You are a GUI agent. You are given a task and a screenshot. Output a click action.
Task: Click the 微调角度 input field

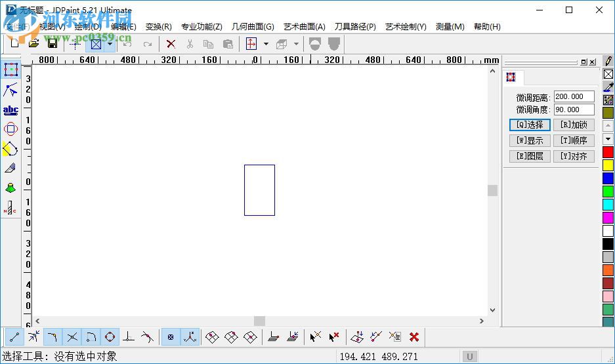point(574,110)
